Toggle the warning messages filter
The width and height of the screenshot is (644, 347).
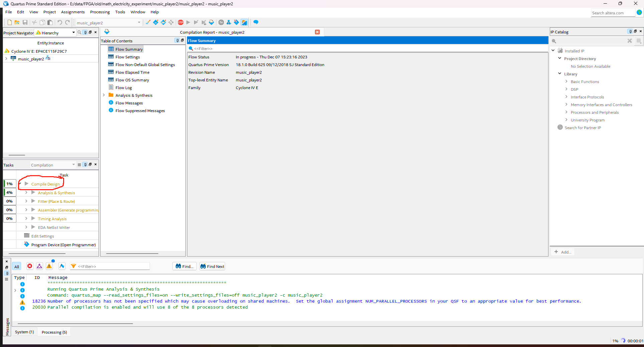click(x=49, y=266)
